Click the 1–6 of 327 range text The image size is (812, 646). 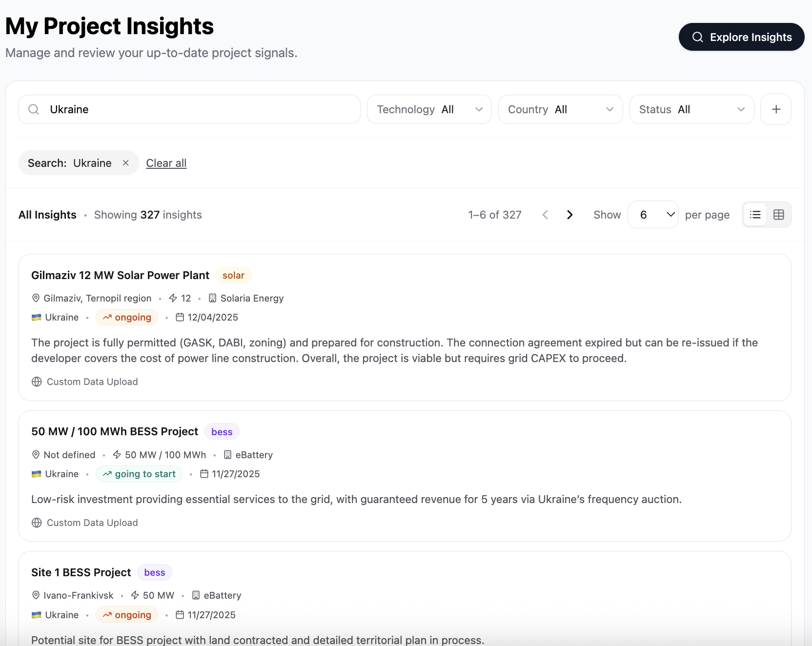click(495, 215)
